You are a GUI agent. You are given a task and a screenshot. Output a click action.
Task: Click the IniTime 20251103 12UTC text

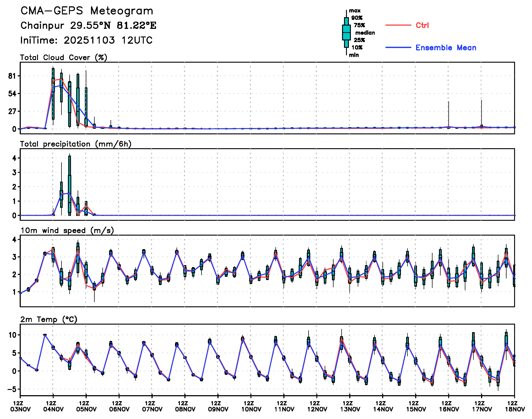86,40
